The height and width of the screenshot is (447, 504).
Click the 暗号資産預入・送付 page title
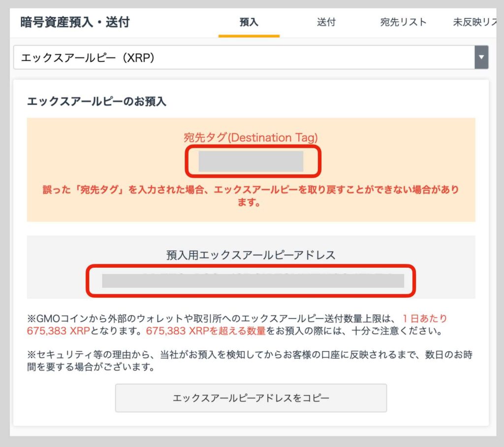[x=75, y=22]
